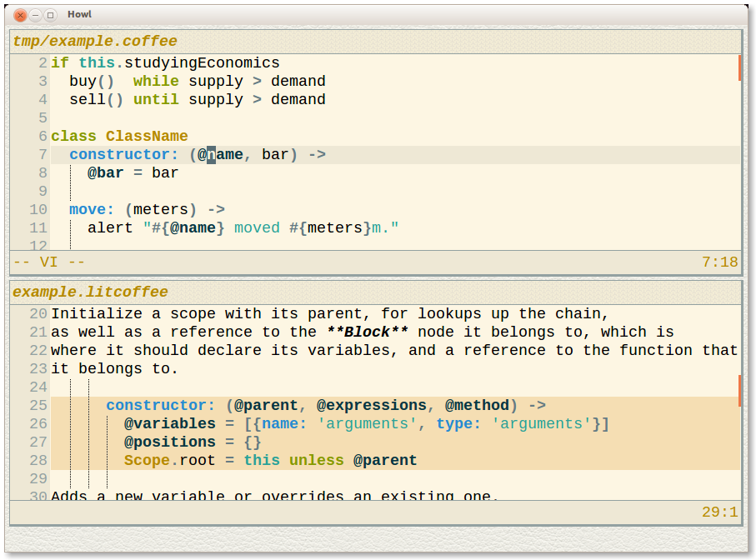The image size is (756, 560).
Task: Click 'moved' inside the string on line 11
Action: tap(257, 227)
